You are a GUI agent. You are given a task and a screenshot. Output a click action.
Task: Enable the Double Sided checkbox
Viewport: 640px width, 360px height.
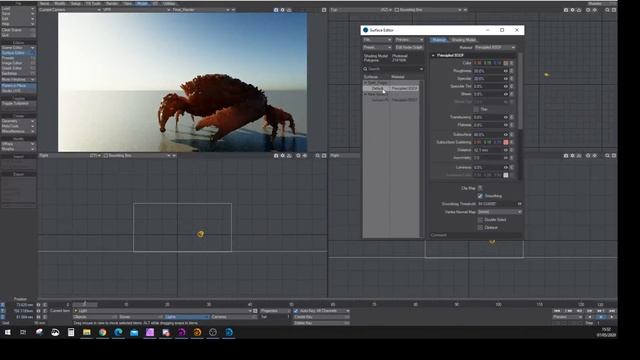[480, 220]
